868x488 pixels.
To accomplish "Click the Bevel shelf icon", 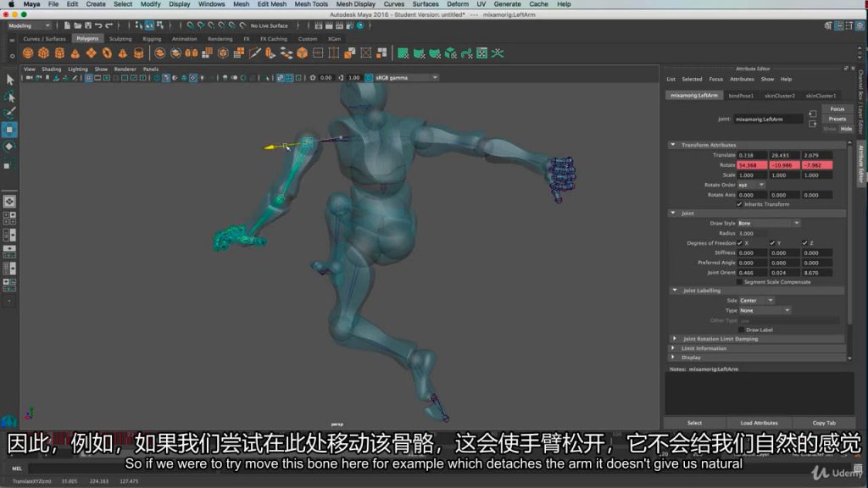I will [303, 53].
